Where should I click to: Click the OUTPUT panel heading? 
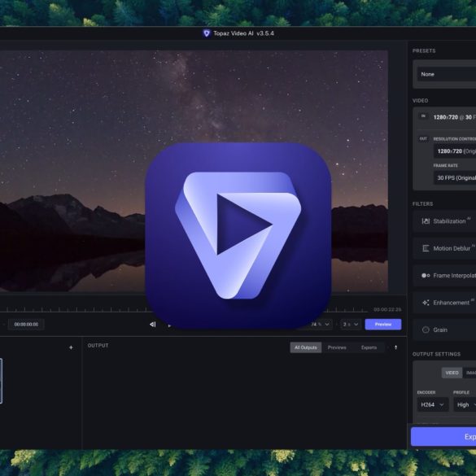pos(98,346)
